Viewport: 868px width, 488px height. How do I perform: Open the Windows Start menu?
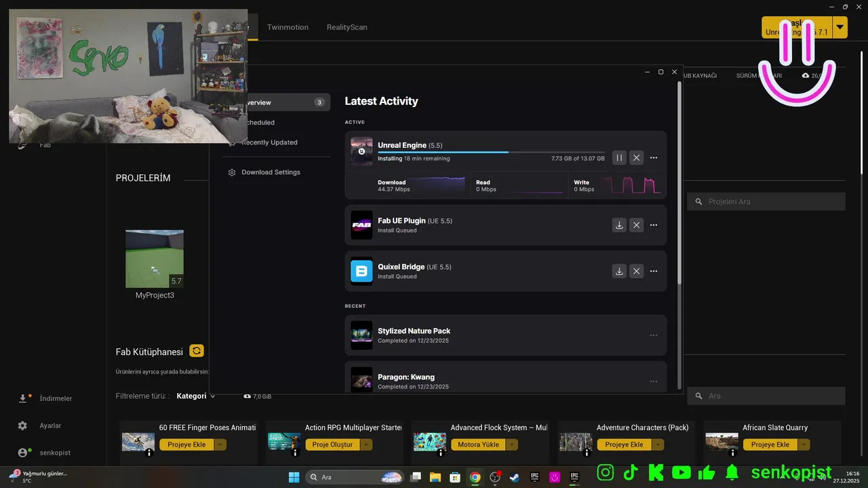pos(294,477)
